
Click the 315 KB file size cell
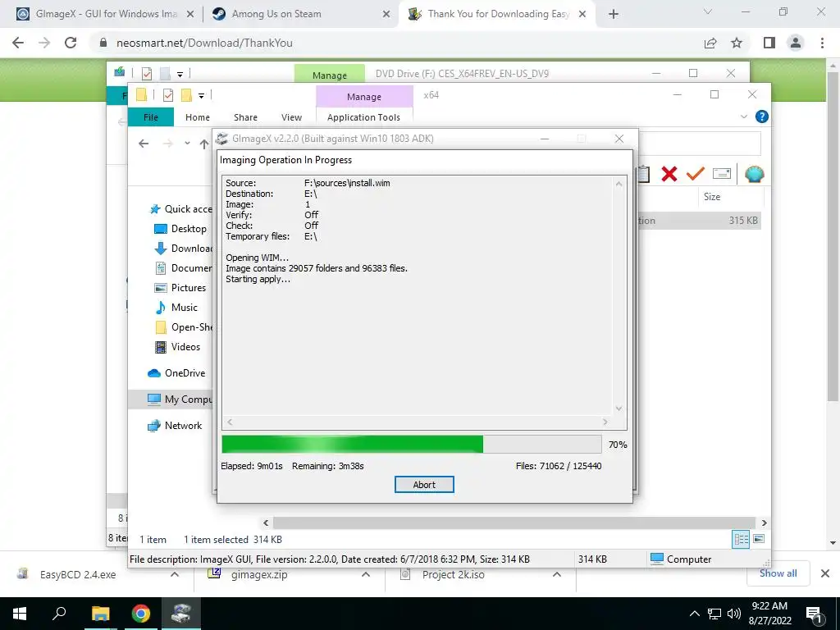pos(742,220)
